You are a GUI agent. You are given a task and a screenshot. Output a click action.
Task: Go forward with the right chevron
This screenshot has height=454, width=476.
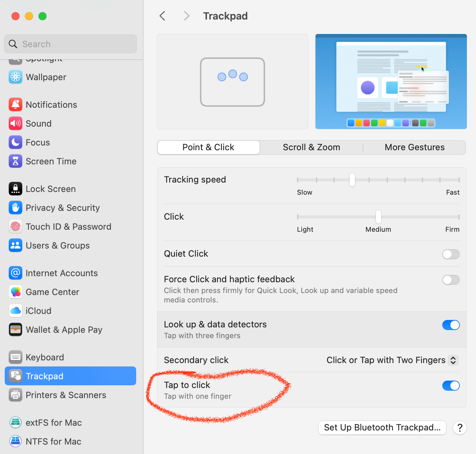(x=186, y=16)
